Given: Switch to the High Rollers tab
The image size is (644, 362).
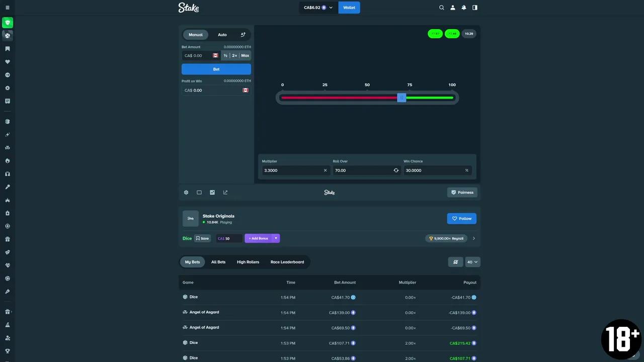Looking at the screenshot, I should click(x=248, y=262).
